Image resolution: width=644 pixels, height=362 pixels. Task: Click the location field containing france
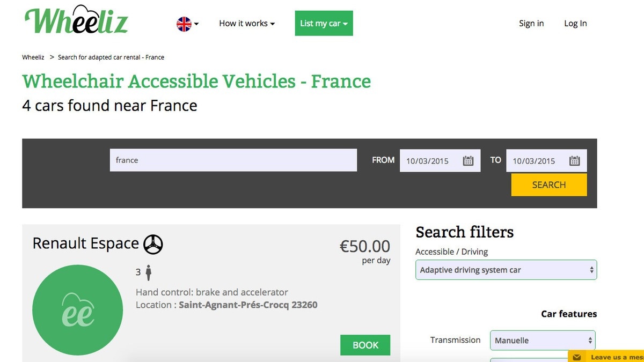coord(233,160)
